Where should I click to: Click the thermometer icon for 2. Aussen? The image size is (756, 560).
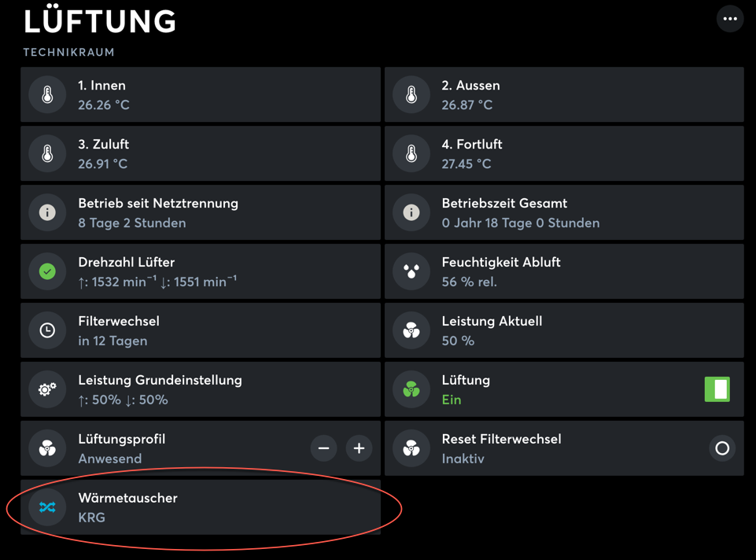pyautogui.click(x=411, y=95)
